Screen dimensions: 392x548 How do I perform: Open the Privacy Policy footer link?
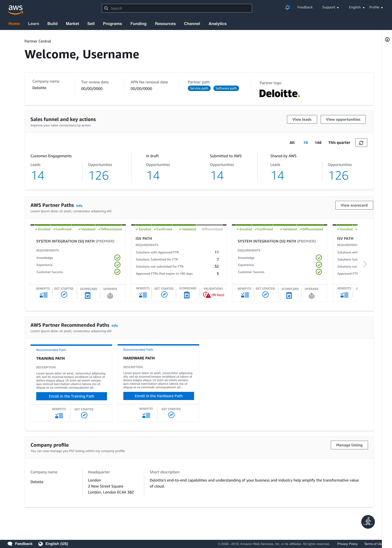[347, 544]
